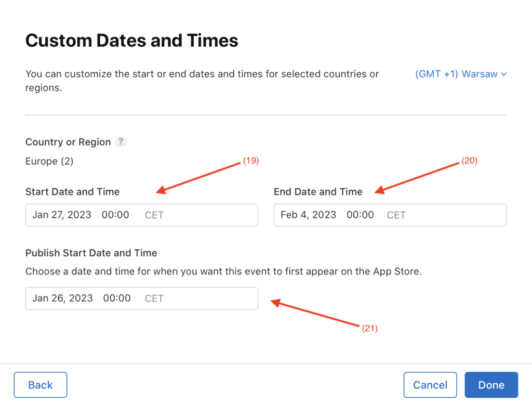Click the Publish Start Date and Time label
532x404 pixels.
point(91,253)
